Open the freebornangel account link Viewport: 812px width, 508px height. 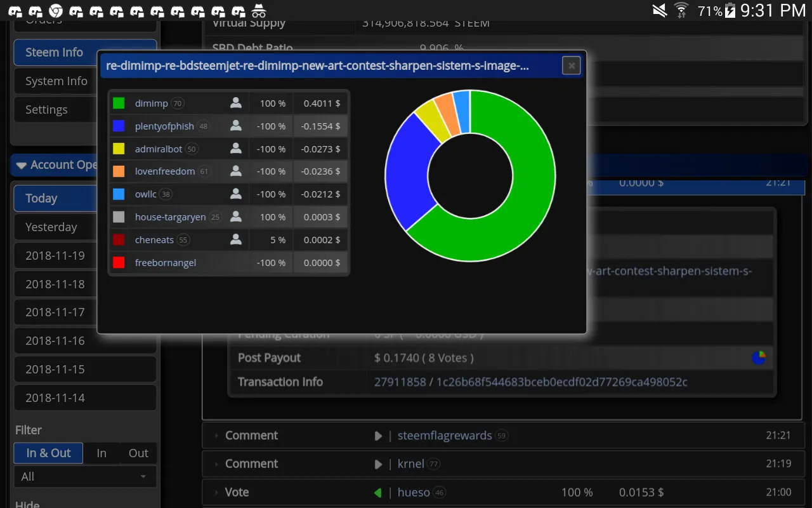coord(166,263)
